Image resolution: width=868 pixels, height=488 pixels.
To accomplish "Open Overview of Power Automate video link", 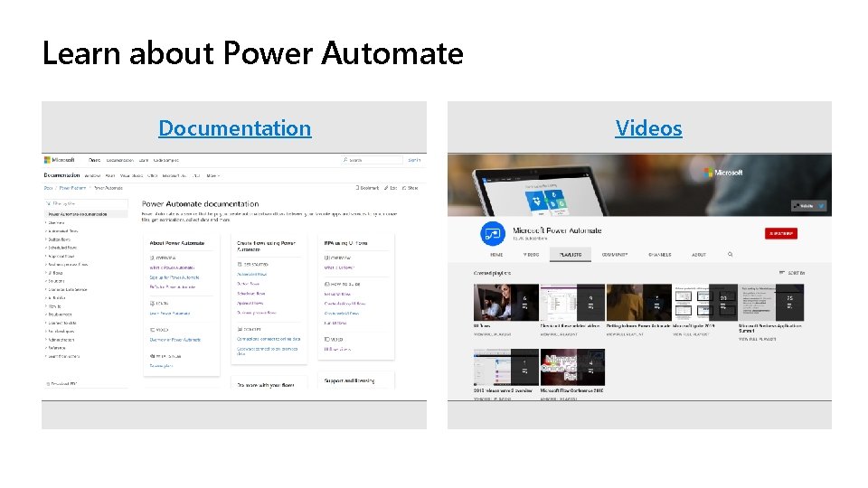I will click(x=175, y=340).
